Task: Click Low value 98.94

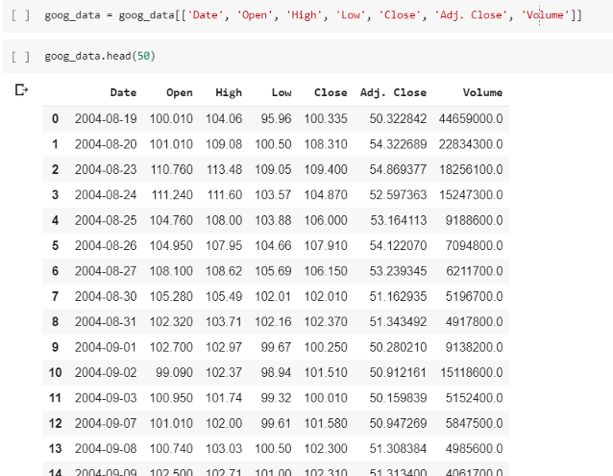Action: 276,372
